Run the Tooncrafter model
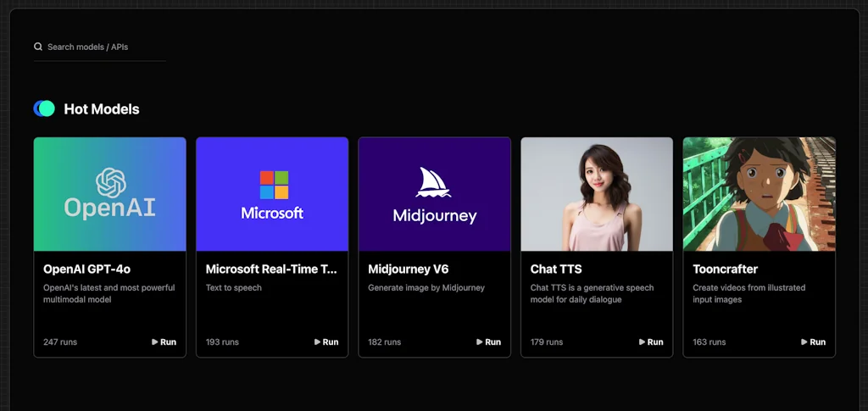868x411 pixels. click(x=813, y=342)
